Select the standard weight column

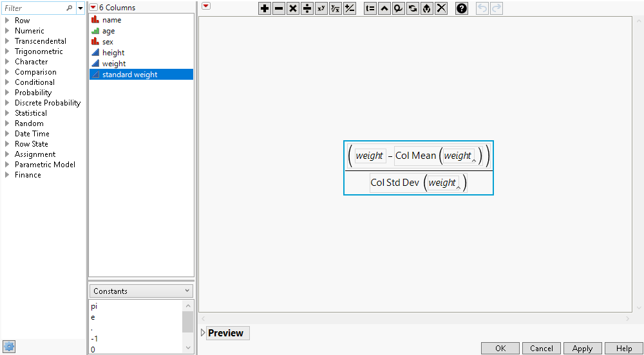click(141, 74)
